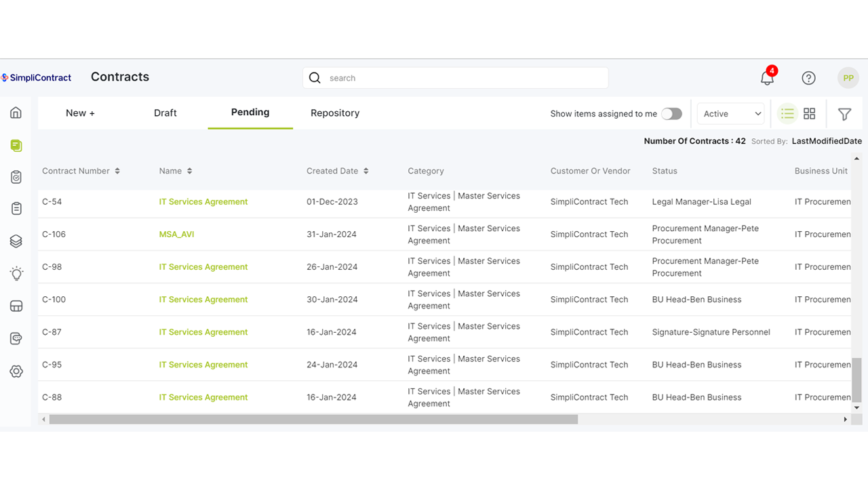Go to Home in the sidebar

click(16, 113)
